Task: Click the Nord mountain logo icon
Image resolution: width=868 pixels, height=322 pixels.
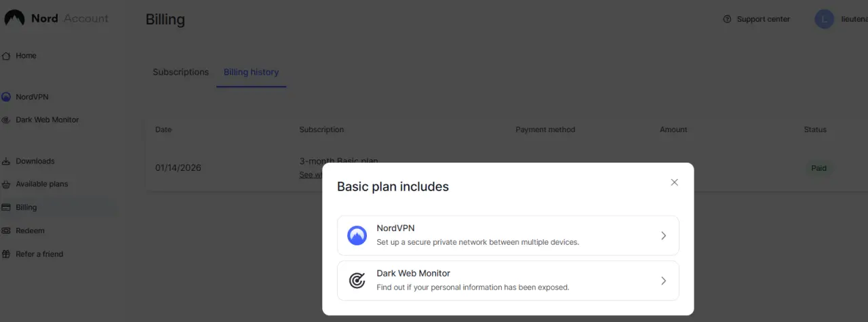Action: (14, 18)
